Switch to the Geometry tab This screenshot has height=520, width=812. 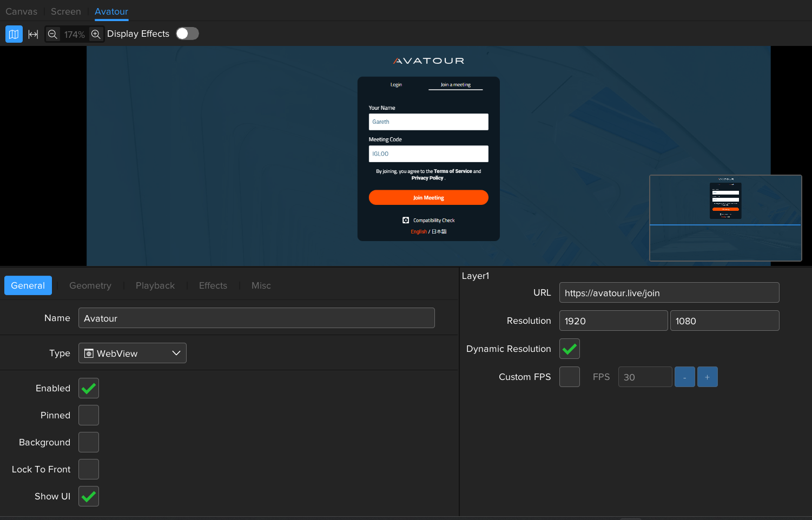tap(90, 285)
